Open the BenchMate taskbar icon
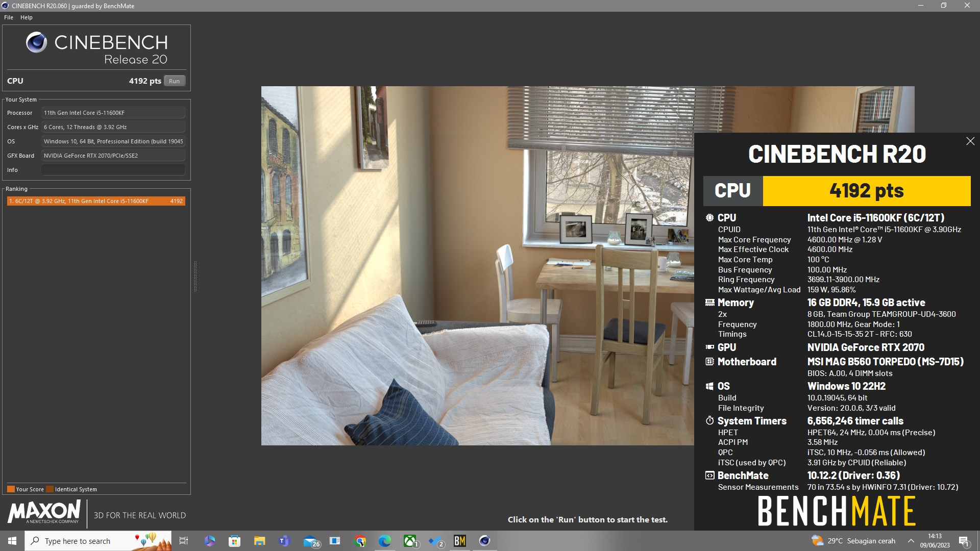980x551 pixels. 460,541
